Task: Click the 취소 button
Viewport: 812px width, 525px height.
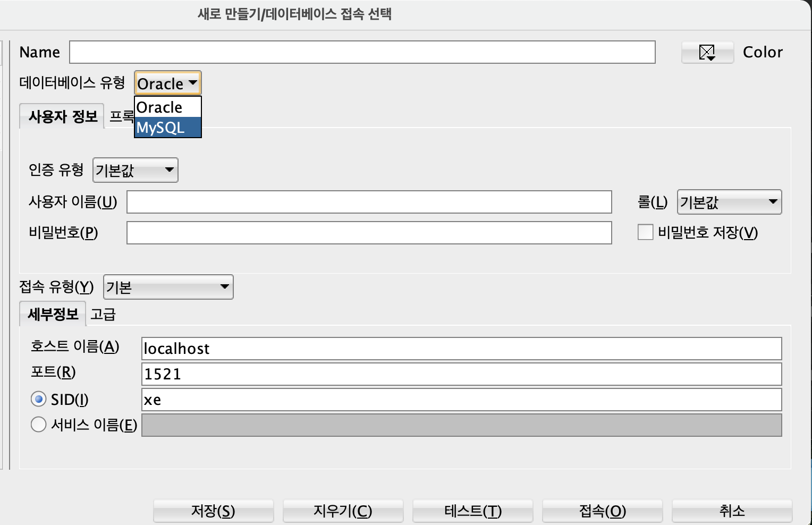Action: [732, 511]
